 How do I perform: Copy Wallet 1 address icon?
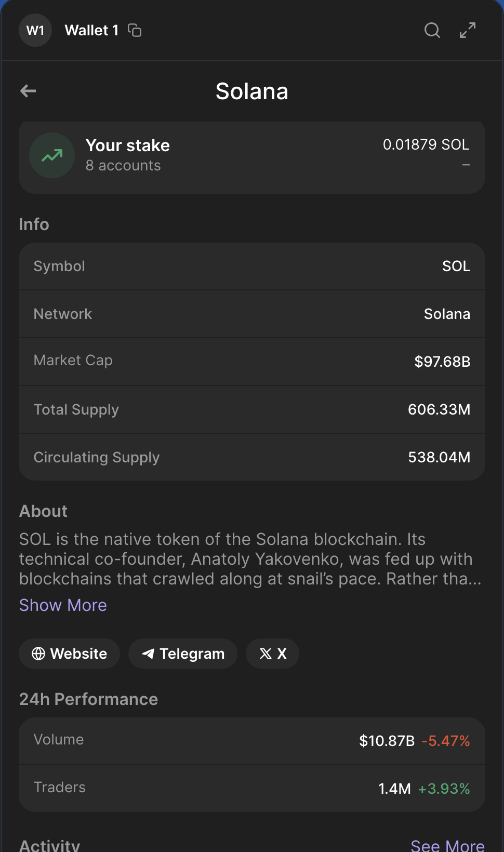[135, 31]
